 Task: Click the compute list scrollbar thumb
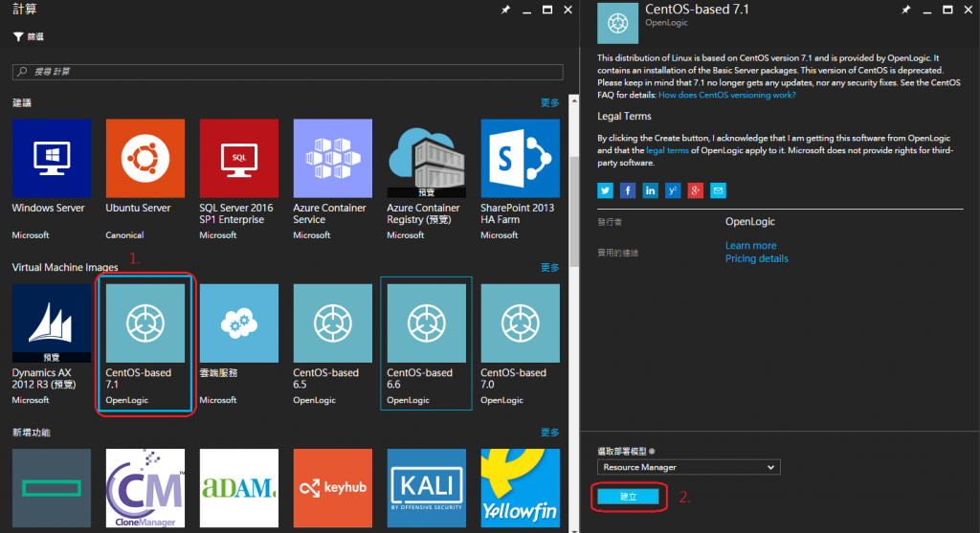coord(574,211)
